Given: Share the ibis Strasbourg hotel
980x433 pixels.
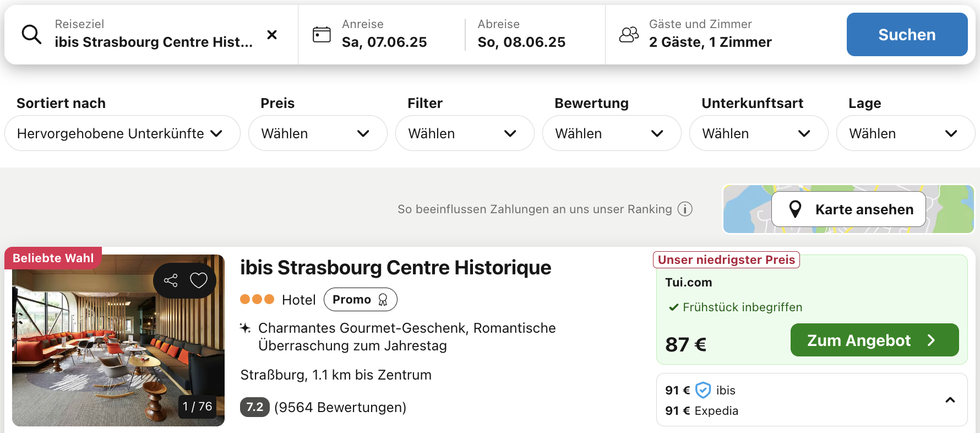Looking at the screenshot, I should click(171, 280).
